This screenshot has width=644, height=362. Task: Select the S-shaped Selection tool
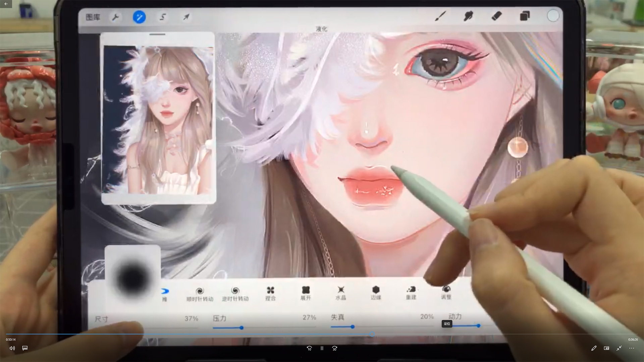(x=163, y=17)
